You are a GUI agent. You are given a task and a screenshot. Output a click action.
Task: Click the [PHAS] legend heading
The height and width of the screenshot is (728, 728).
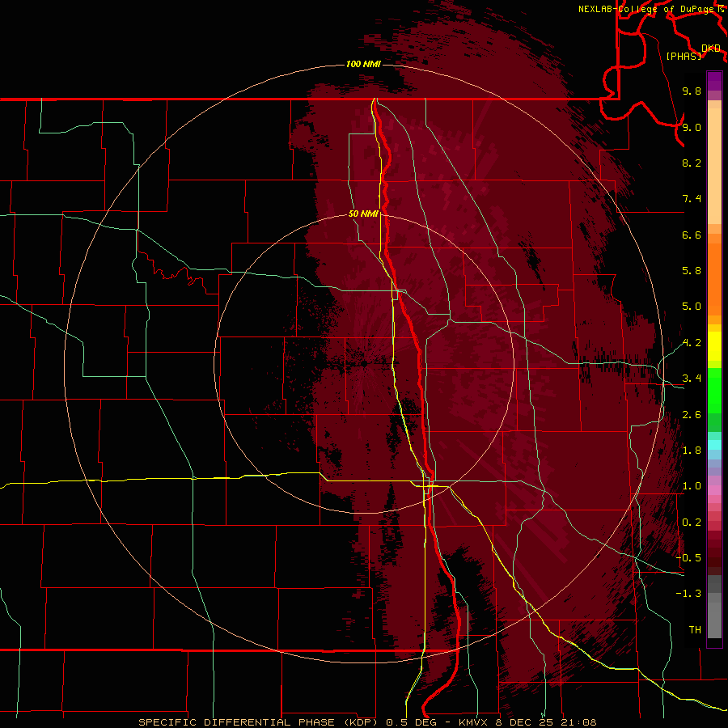tap(684, 57)
